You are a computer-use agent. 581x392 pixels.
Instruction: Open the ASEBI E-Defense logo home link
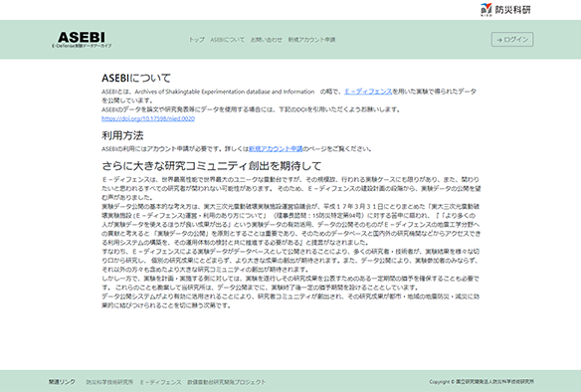coord(82,40)
